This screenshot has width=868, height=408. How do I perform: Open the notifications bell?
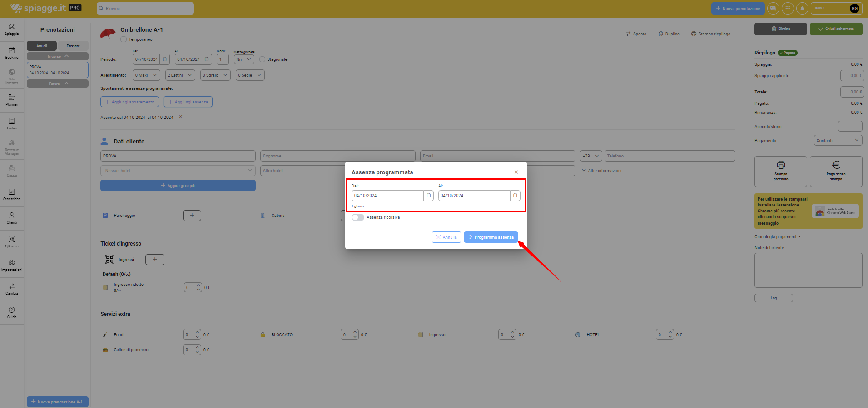coord(802,8)
